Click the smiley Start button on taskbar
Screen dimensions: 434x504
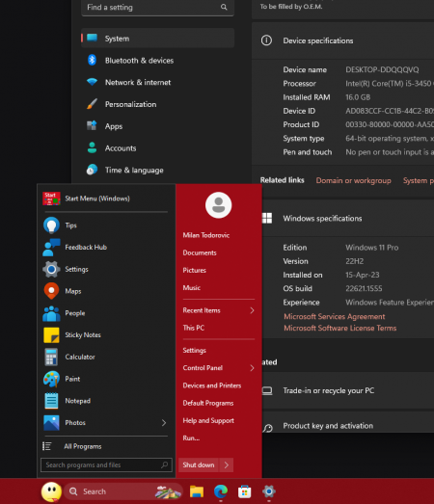click(51, 491)
